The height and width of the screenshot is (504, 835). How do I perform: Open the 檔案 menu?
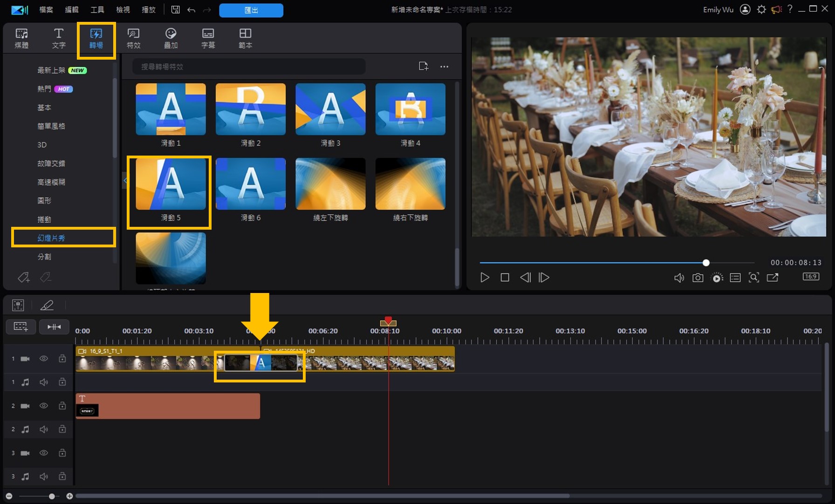(46, 10)
